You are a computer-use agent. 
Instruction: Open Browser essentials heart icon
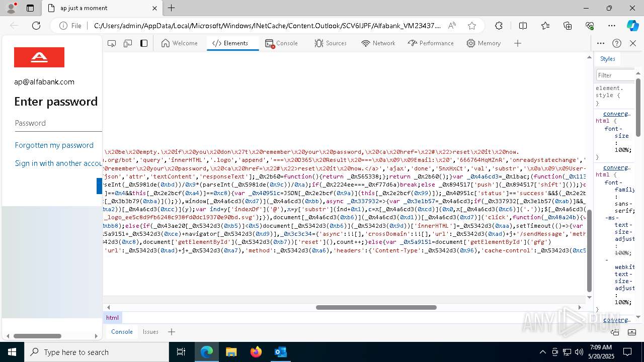point(590,26)
